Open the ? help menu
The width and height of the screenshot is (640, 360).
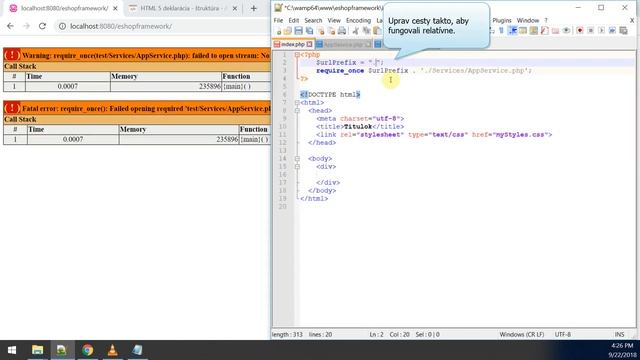coord(546,20)
